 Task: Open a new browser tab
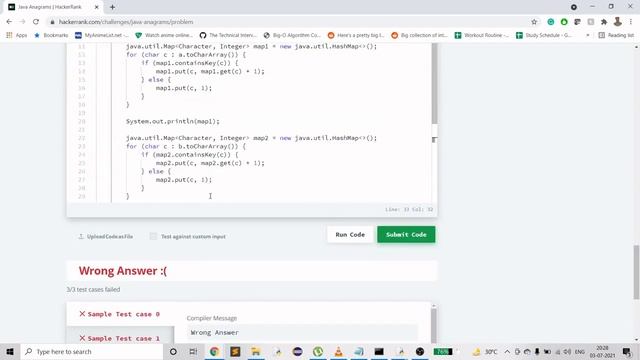pos(112,7)
